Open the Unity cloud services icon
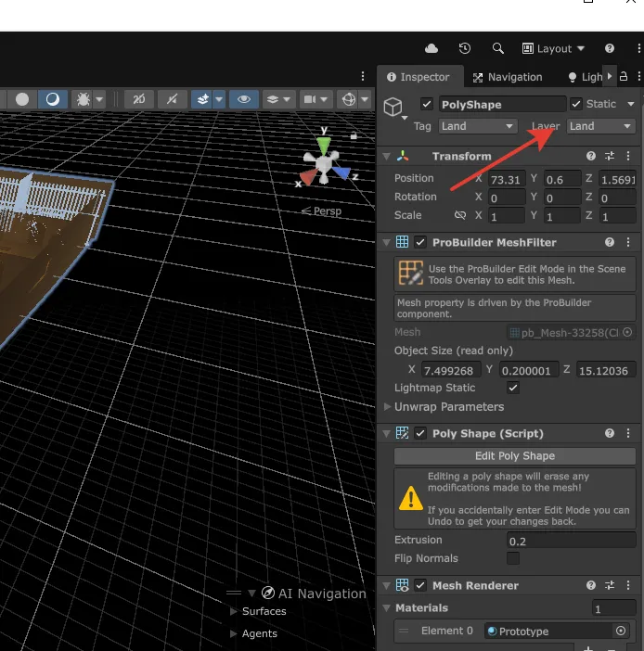 [x=431, y=48]
